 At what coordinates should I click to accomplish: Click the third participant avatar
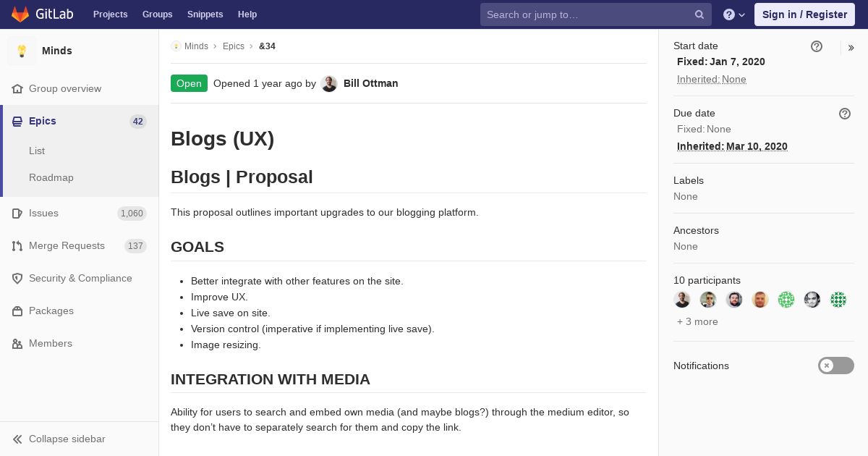pyautogui.click(x=734, y=300)
